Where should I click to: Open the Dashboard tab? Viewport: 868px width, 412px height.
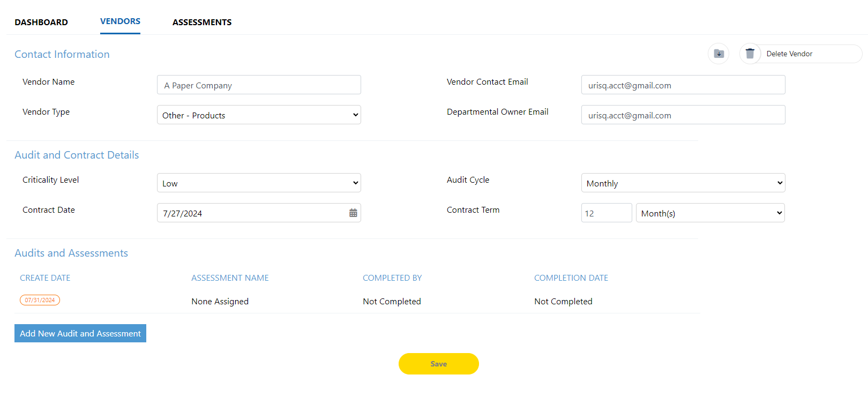click(41, 22)
